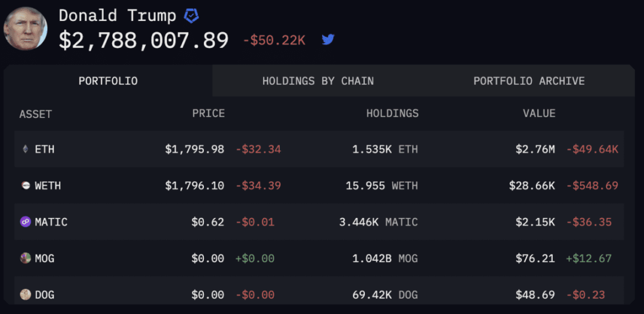Sort by the Value column header

point(539,113)
